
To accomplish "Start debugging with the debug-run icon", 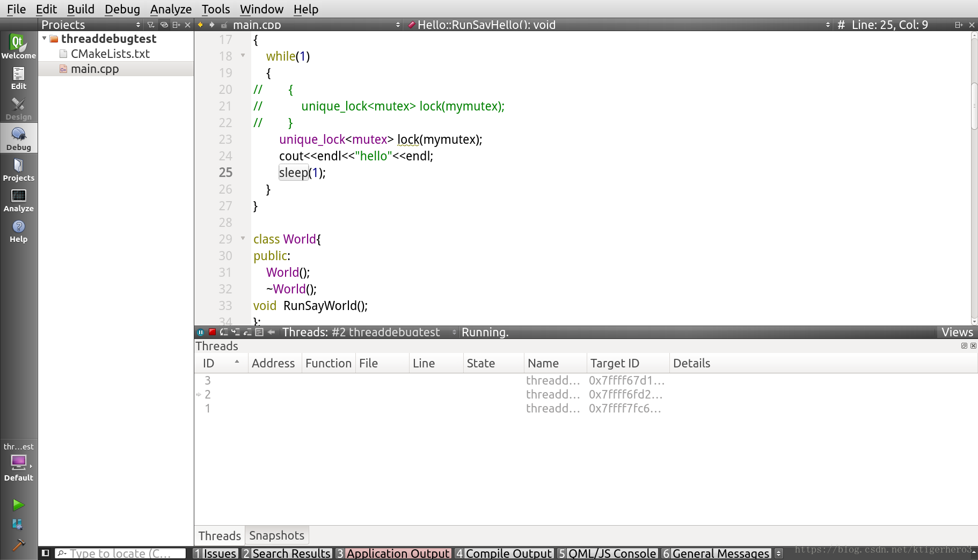I will click(18, 525).
